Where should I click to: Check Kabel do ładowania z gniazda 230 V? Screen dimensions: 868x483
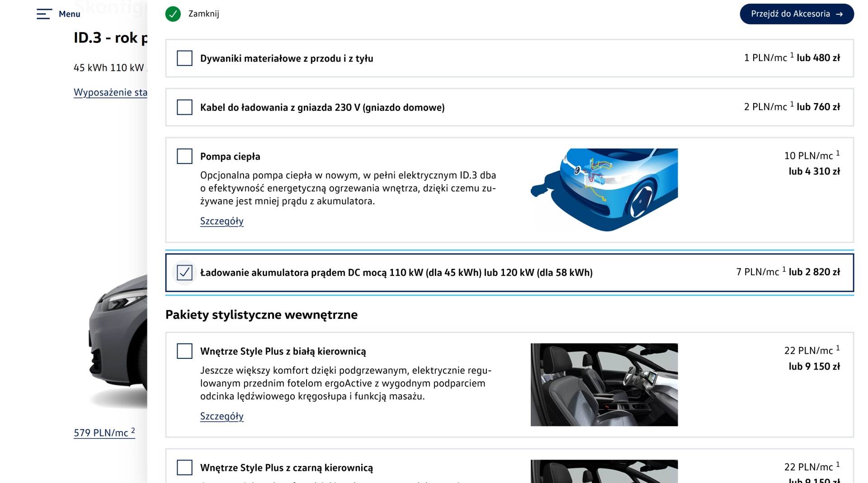pyautogui.click(x=184, y=107)
